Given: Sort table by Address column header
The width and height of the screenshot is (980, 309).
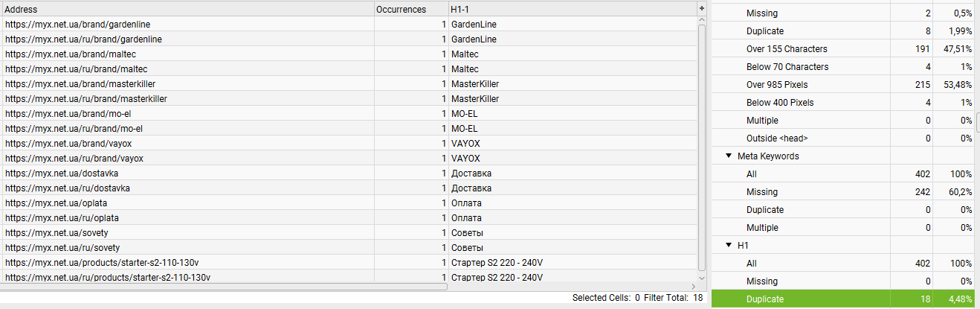Looking at the screenshot, I should tap(187, 9).
